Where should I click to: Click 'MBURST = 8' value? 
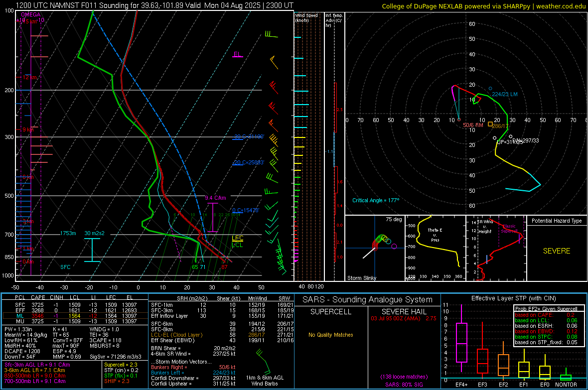pos(104,345)
